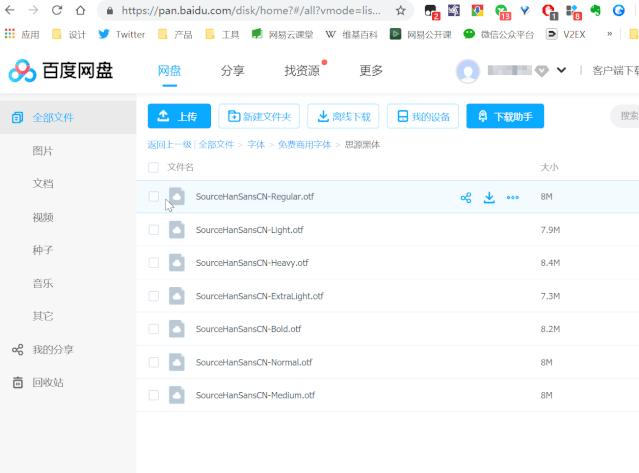This screenshot has height=473, width=639.
Task: Check the SourceHanSansCN-Regular.otf checkbox
Action: tap(154, 196)
